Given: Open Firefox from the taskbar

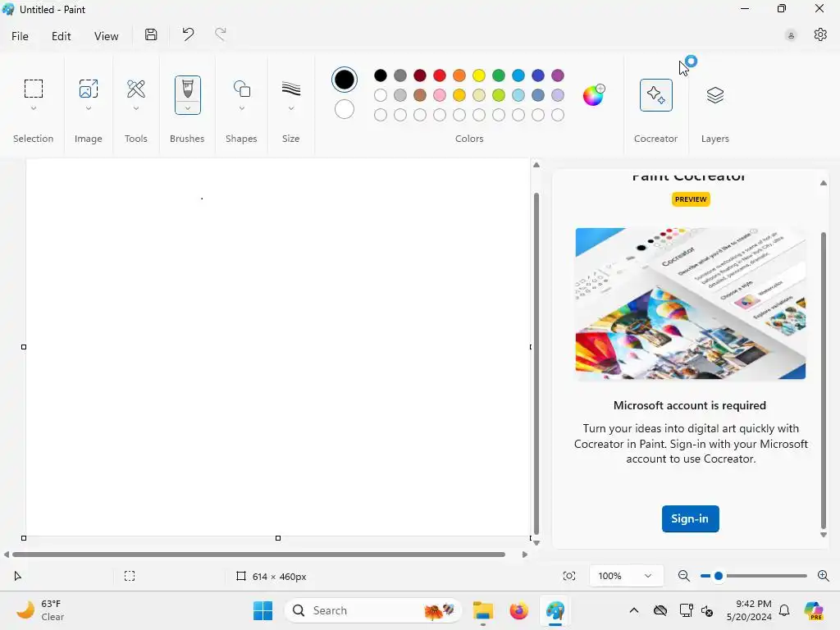Looking at the screenshot, I should (518, 610).
